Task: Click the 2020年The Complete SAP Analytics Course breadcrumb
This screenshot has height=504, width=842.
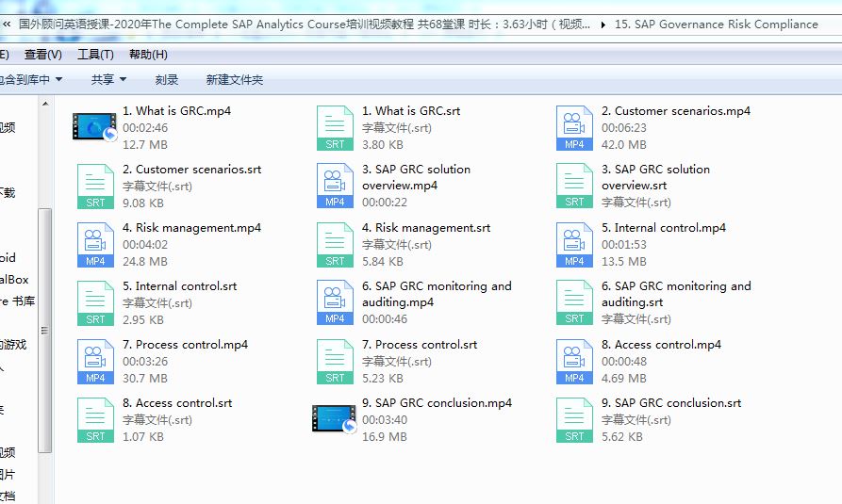Action: pos(304,24)
